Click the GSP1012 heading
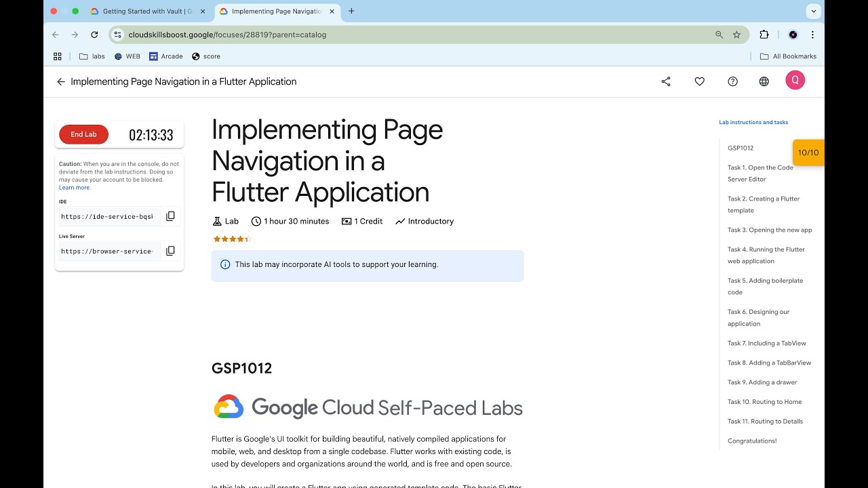The height and width of the screenshot is (488, 868). click(241, 368)
